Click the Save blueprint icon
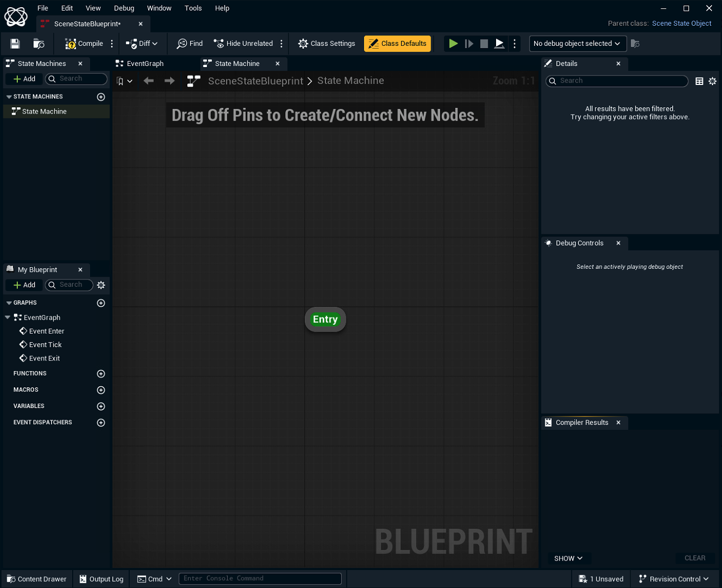The image size is (722, 588). tap(15, 44)
